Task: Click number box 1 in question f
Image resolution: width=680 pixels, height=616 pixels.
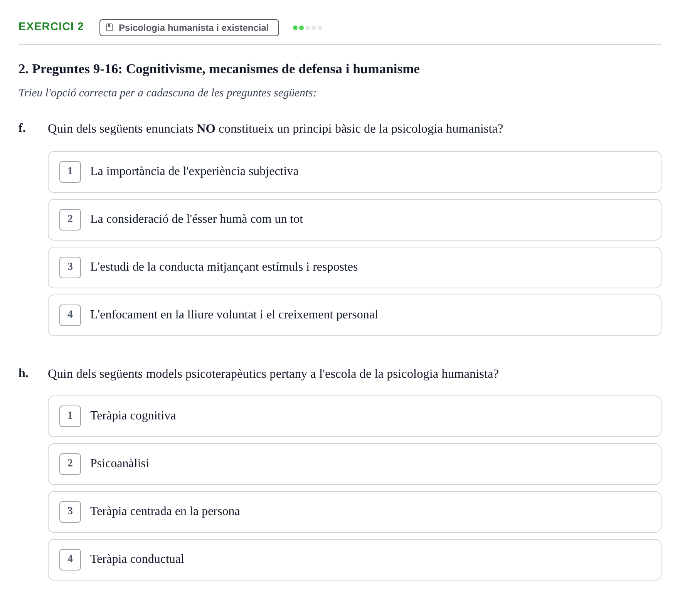Action: [x=70, y=172]
